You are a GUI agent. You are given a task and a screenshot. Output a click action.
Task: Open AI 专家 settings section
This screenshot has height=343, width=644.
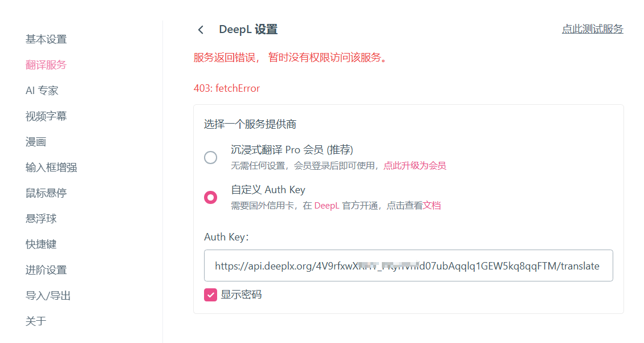click(42, 91)
